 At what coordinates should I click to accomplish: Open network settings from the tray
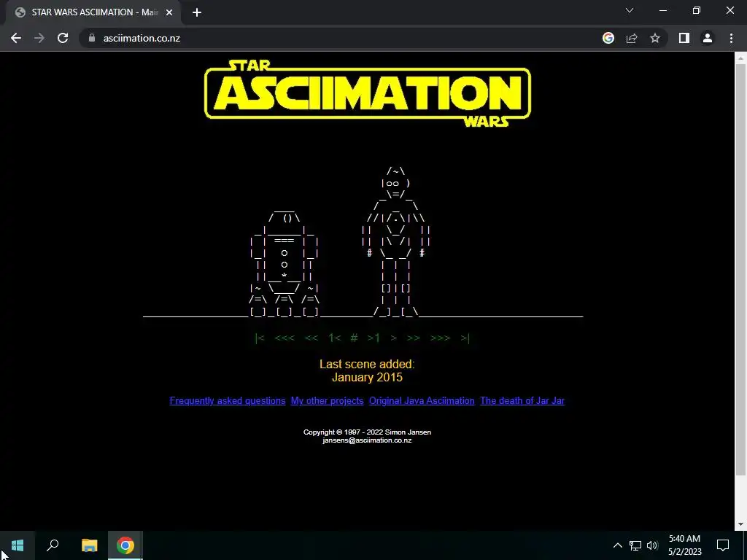[x=635, y=545]
